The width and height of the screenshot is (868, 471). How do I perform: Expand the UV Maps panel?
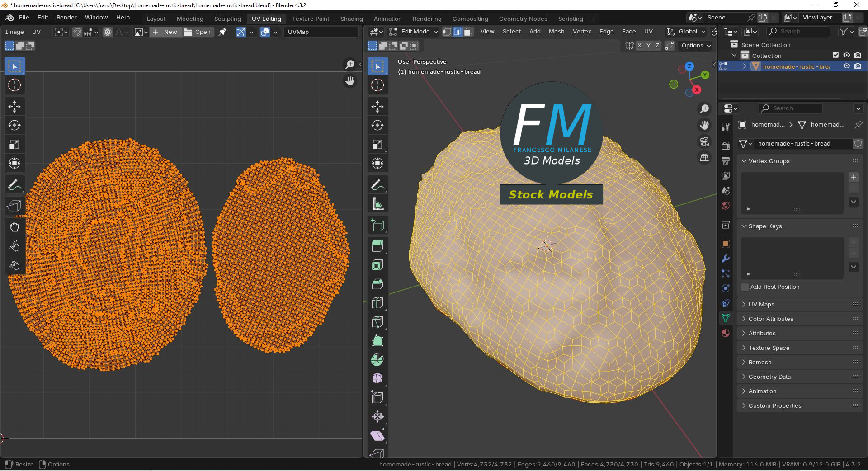[761, 304]
